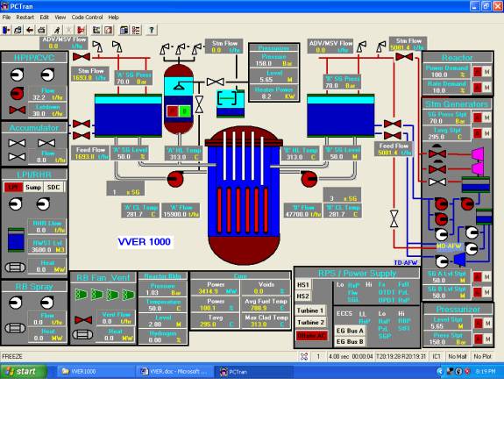This screenshot has height=435, width=504.
Task: Click the pressurizer spray valve
Action: click(x=216, y=82)
